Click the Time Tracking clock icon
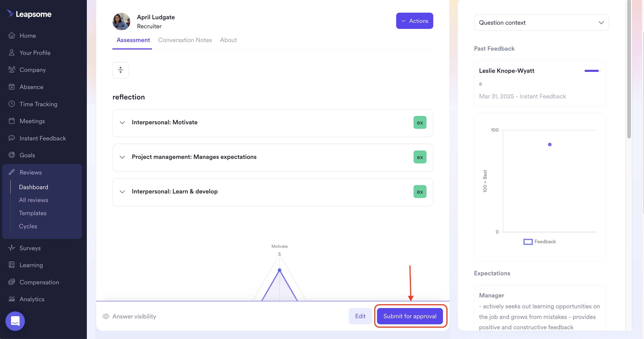The height and width of the screenshot is (339, 644). pos(12,104)
